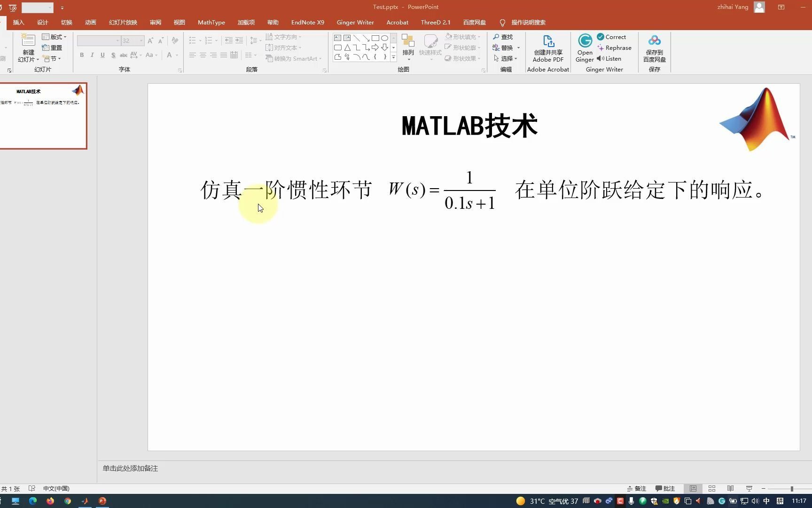This screenshot has height=508, width=812.
Task: Expand the Line Spacing dropdown
Action: pyautogui.click(x=260, y=40)
